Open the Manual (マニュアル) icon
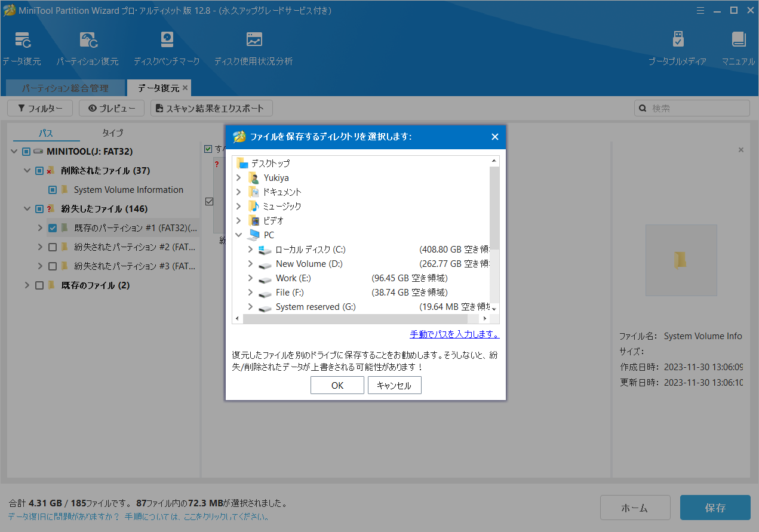 pos(739,41)
